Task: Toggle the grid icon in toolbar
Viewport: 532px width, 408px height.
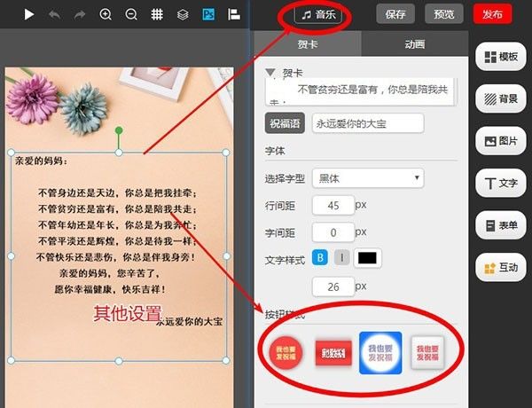Action: pyautogui.click(x=157, y=14)
